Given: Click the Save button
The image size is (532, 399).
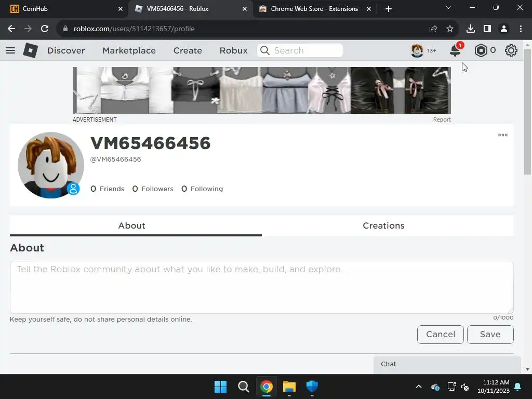Looking at the screenshot, I should [x=490, y=335].
